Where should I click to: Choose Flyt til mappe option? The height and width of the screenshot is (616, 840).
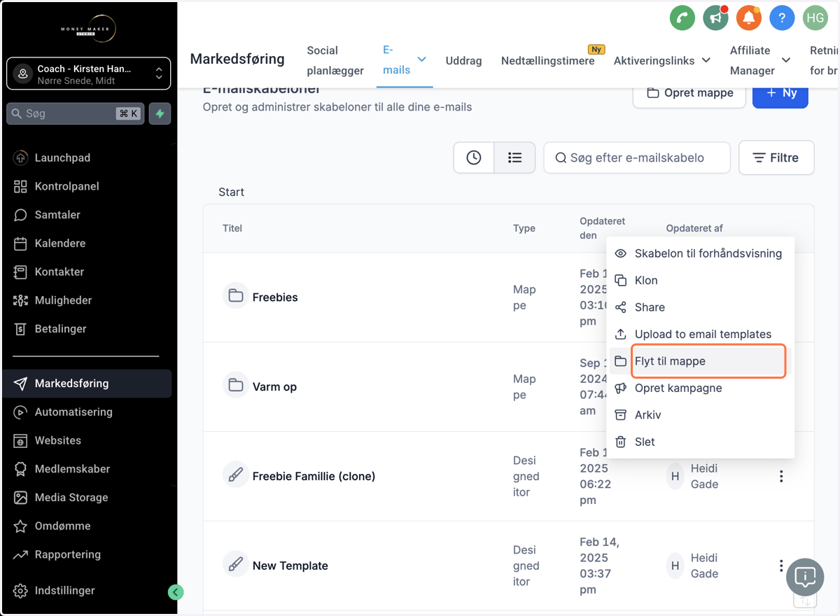click(x=700, y=361)
